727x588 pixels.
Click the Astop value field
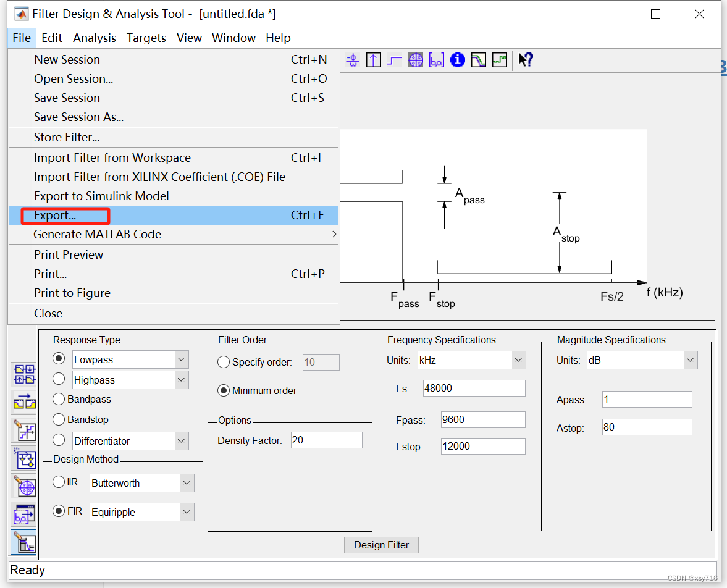click(647, 427)
